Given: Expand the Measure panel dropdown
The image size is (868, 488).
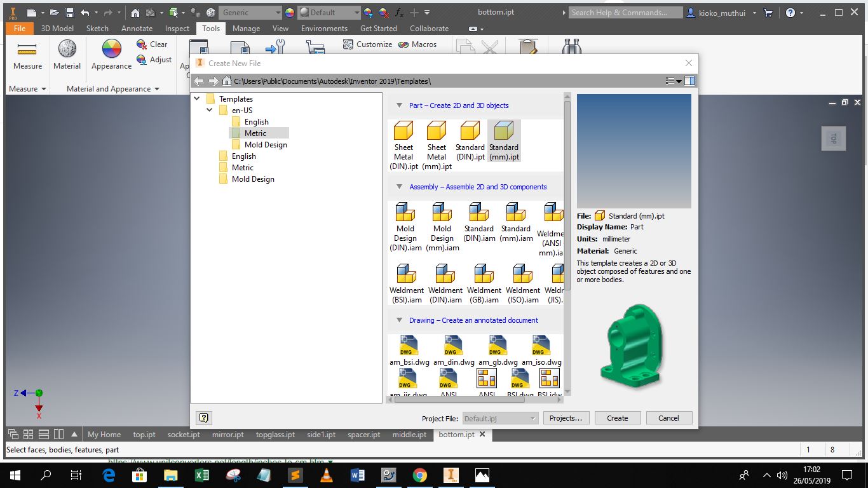Looking at the screenshot, I should [44, 89].
